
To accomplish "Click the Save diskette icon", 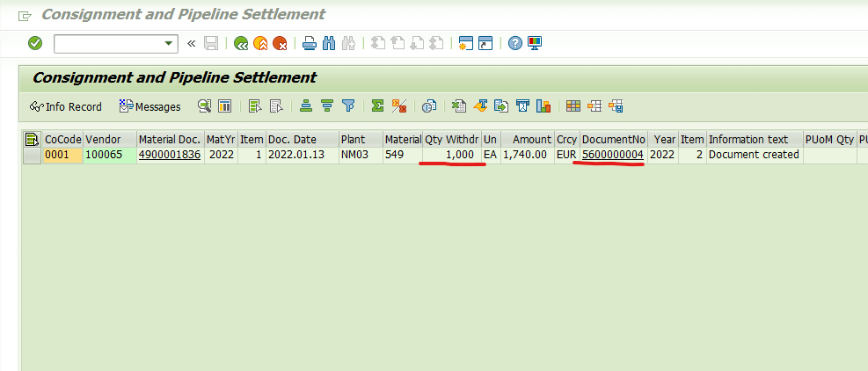I will pos(211,43).
